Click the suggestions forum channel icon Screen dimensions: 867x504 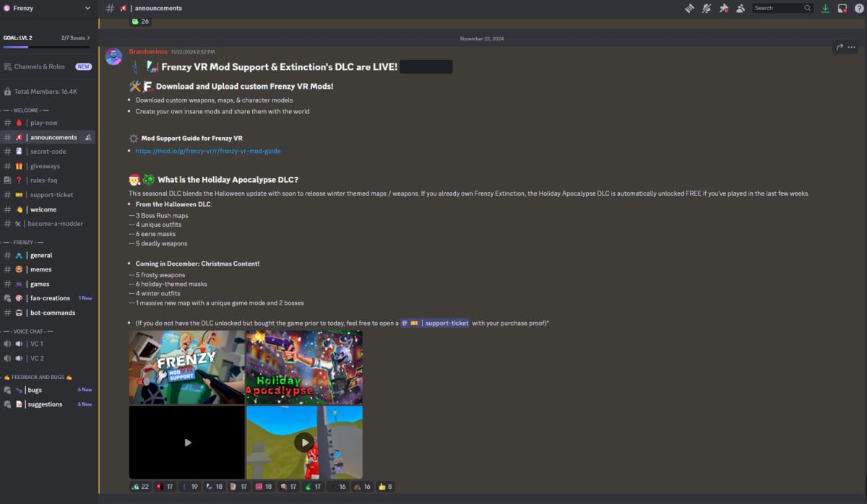click(x=7, y=404)
